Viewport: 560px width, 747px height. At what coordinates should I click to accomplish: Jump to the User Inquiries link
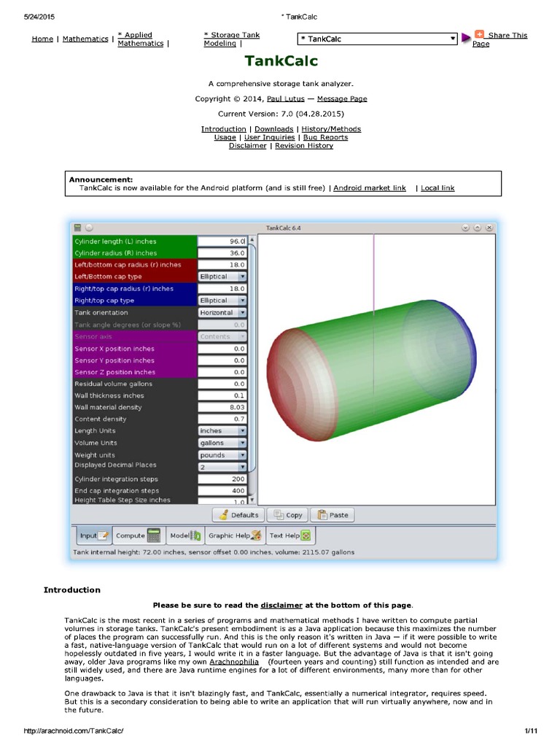tap(270, 137)
